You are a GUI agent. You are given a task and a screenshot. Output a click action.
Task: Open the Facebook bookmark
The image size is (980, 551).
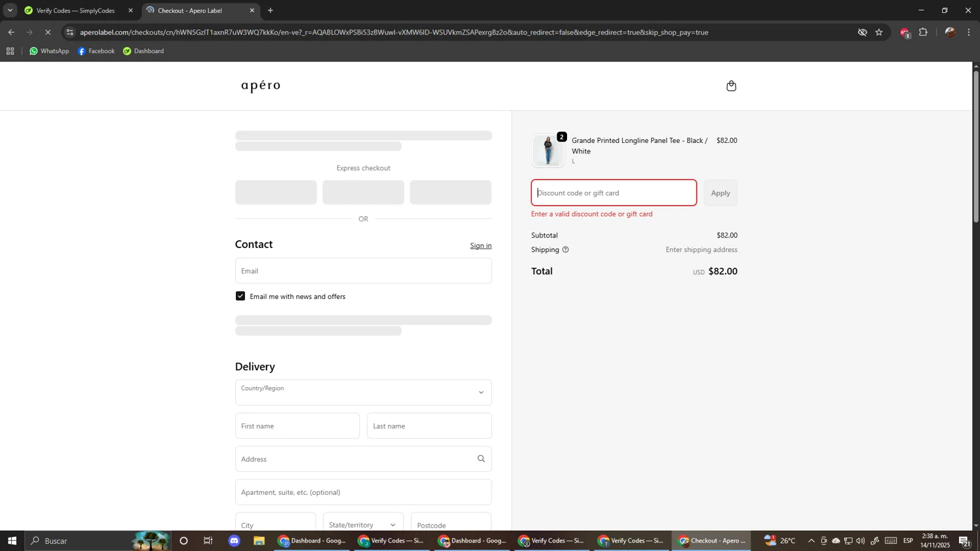(96, 51)
